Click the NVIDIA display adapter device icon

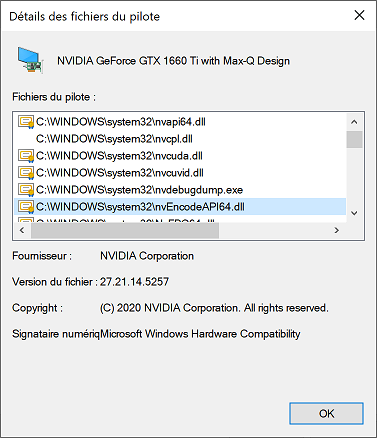(30, 60)
